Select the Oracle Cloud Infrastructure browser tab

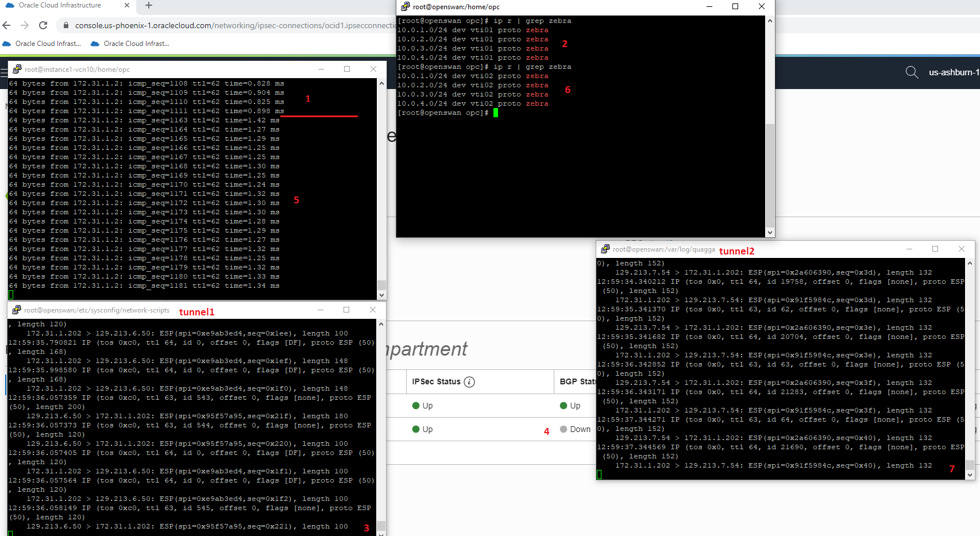point(60,6)
